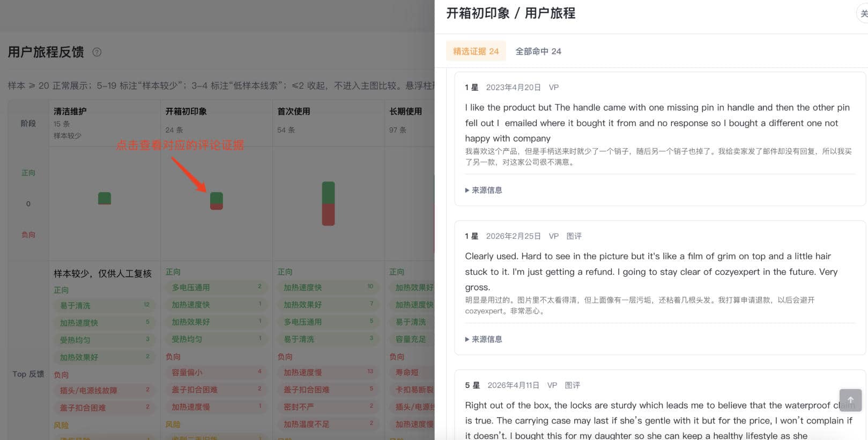Click the date 2026年2月25日 in the review card
This screenshot has height=440, width=868.
pos(514,236)
